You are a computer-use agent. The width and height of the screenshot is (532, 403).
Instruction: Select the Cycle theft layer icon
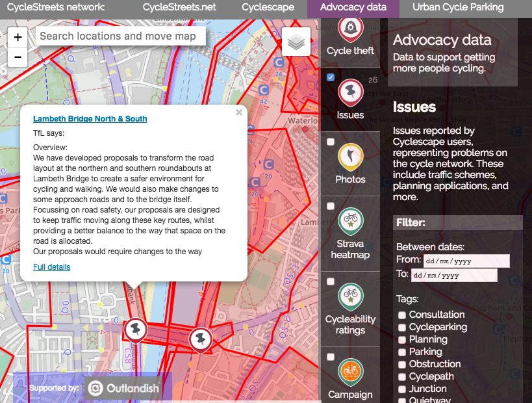pyautogui.click(x=350, y=29)
